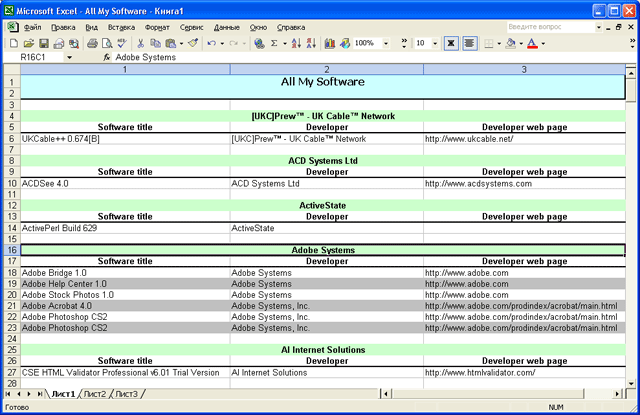The image size is (640, 415).
Task: Open the font color red A swatch
Action: tap(530, 44)
